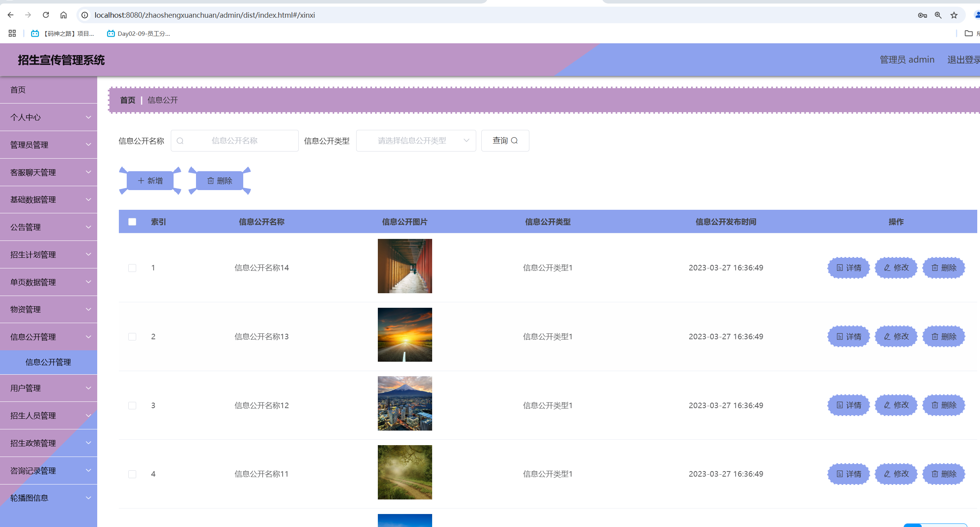
Task: Click 首页 breadcrumb link
Action: (x=128, y=100)
